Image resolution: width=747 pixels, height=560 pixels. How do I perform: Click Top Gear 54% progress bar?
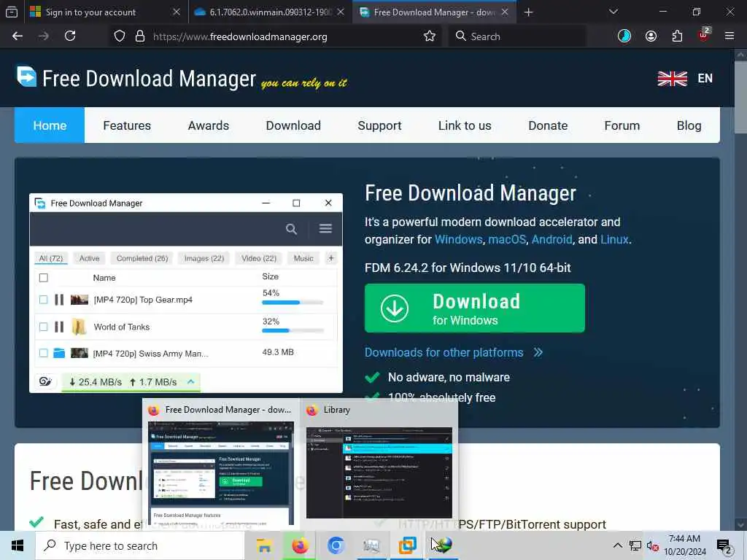pos(293,303)
